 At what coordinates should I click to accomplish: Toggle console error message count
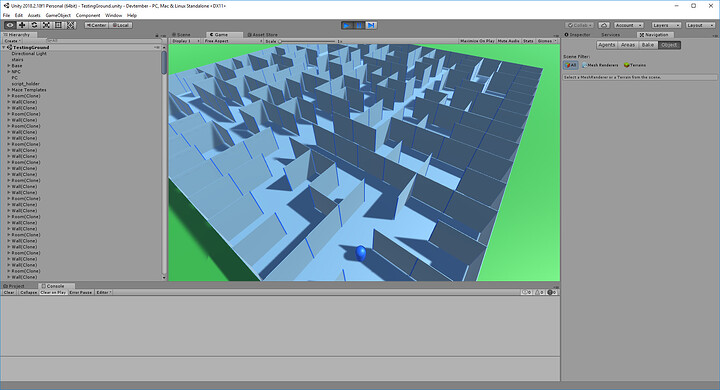[552, 293]
